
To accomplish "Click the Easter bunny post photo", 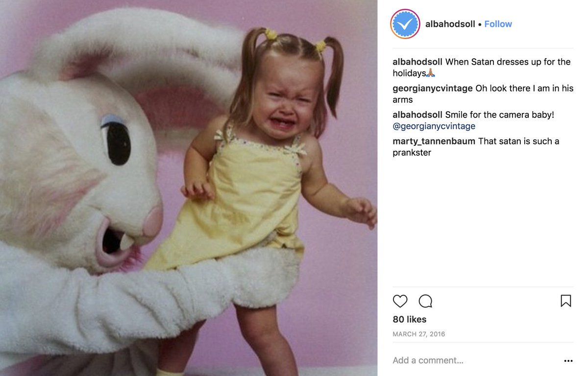I will (x=189, y=188).
